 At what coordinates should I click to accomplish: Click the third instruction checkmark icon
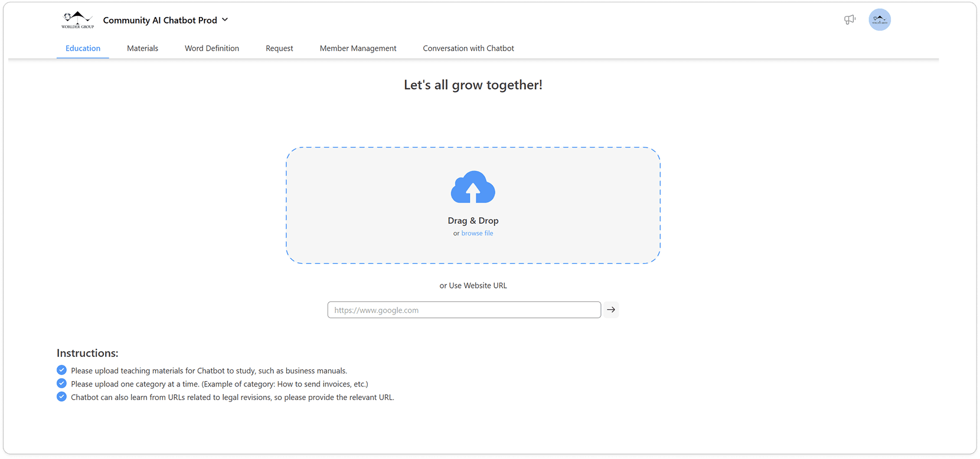(61, 397)
